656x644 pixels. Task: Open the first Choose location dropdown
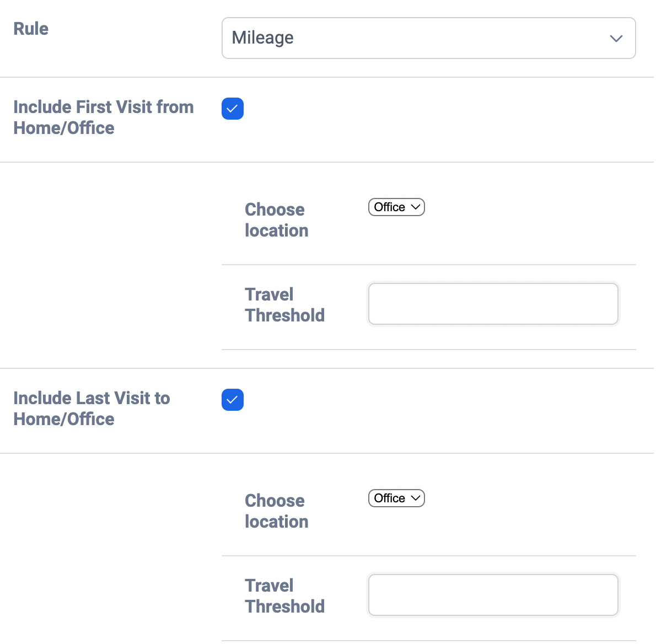click(x=396, y=207)
